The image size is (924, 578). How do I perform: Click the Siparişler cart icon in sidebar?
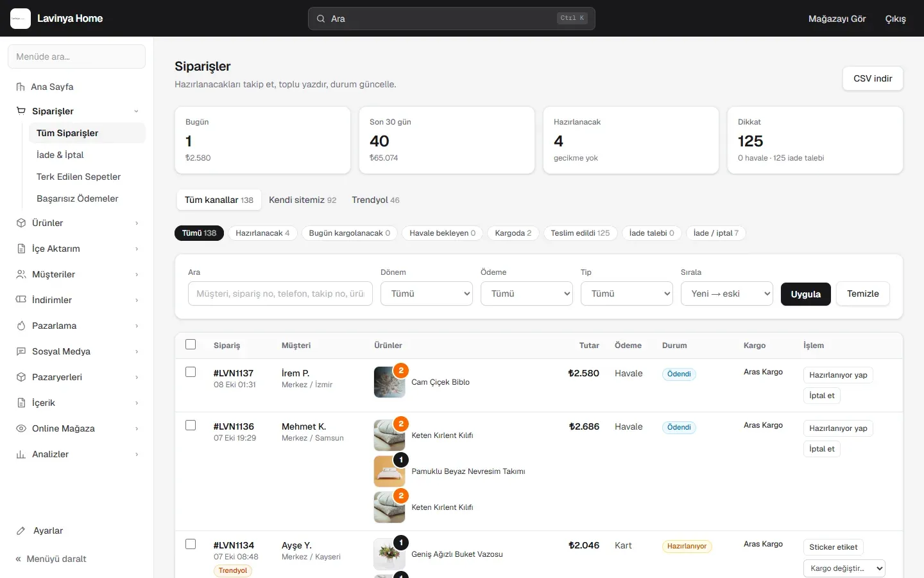pos(21,111)
